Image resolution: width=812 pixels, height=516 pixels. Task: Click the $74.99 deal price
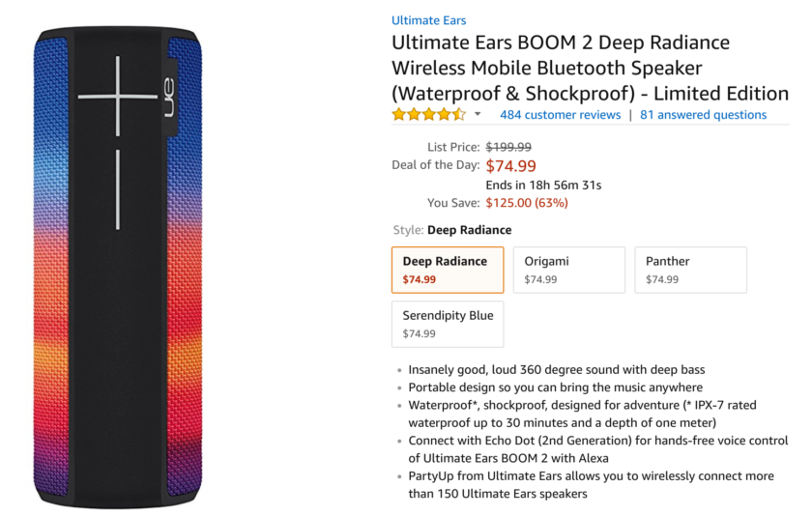(510, 166)
